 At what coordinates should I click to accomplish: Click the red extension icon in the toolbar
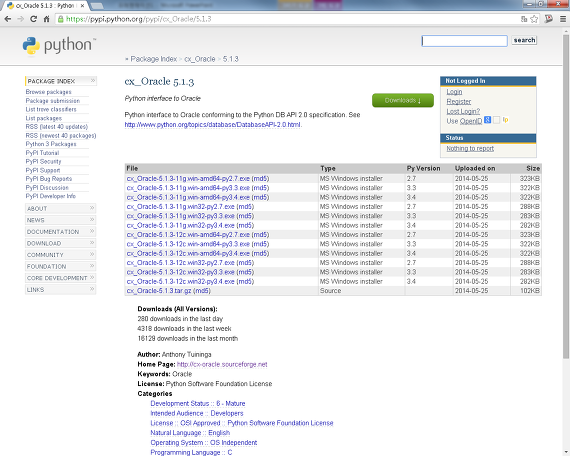(549, 19)
